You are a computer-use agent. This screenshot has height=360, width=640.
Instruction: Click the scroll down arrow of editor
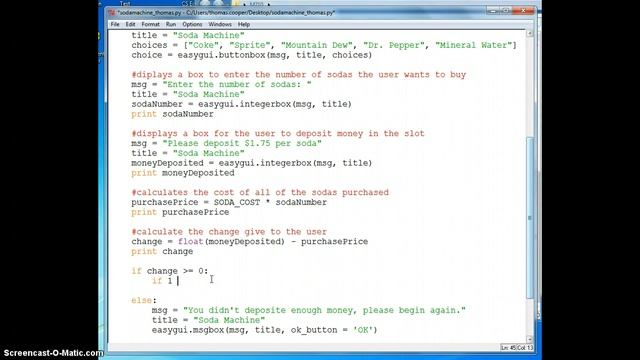click(530, 339)
